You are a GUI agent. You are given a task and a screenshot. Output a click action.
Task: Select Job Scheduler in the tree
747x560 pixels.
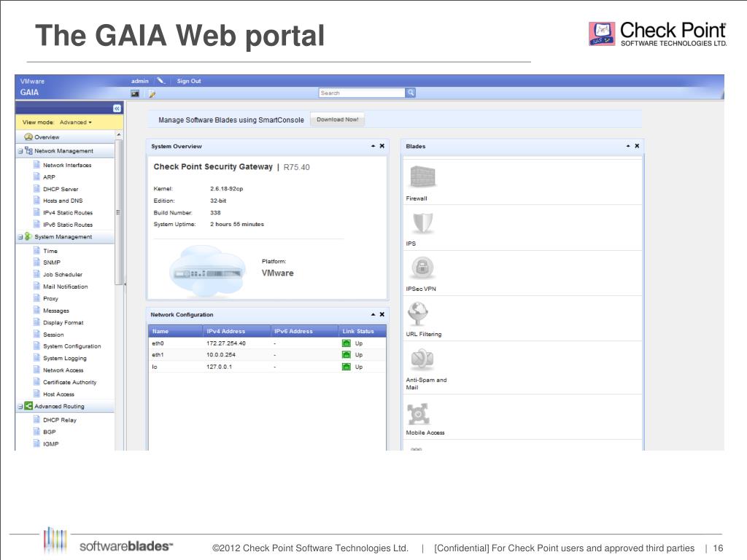[63, 275]
